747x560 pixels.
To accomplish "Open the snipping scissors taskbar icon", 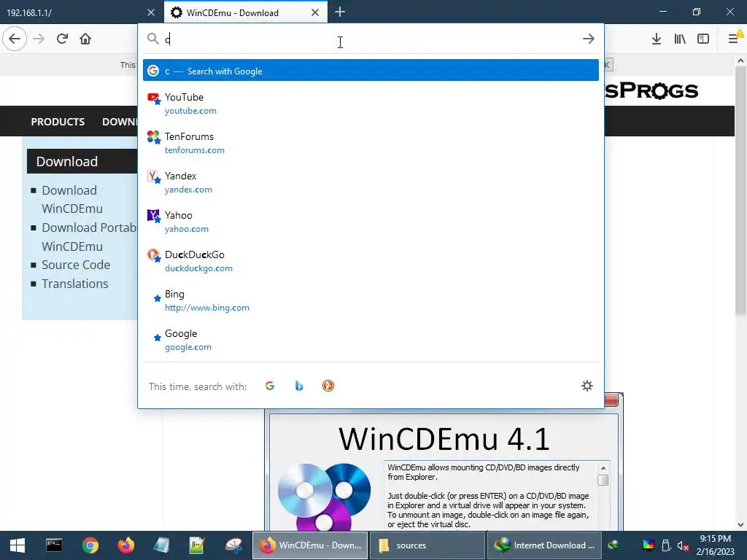I will pyautogui.click(x=233, y=545).
